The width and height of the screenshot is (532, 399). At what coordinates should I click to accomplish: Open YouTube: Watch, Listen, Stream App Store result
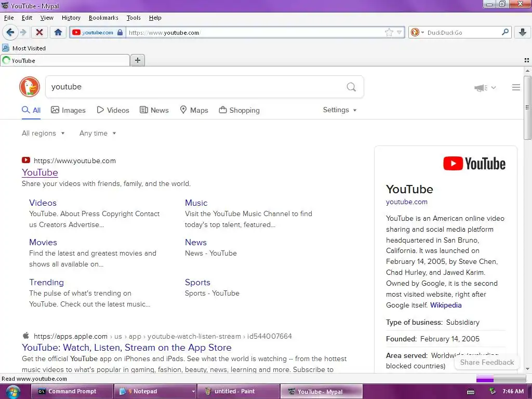127,348
